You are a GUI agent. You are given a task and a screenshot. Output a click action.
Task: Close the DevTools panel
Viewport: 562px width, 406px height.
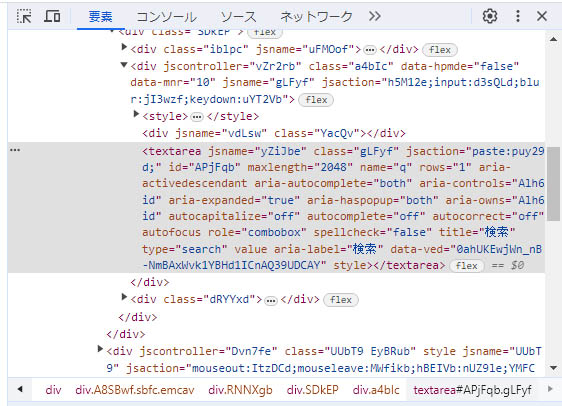(x=542, y=16)
